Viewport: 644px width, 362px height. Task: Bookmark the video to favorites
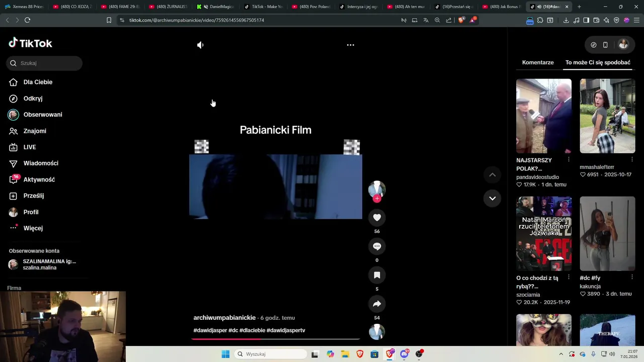coord(377,275)
